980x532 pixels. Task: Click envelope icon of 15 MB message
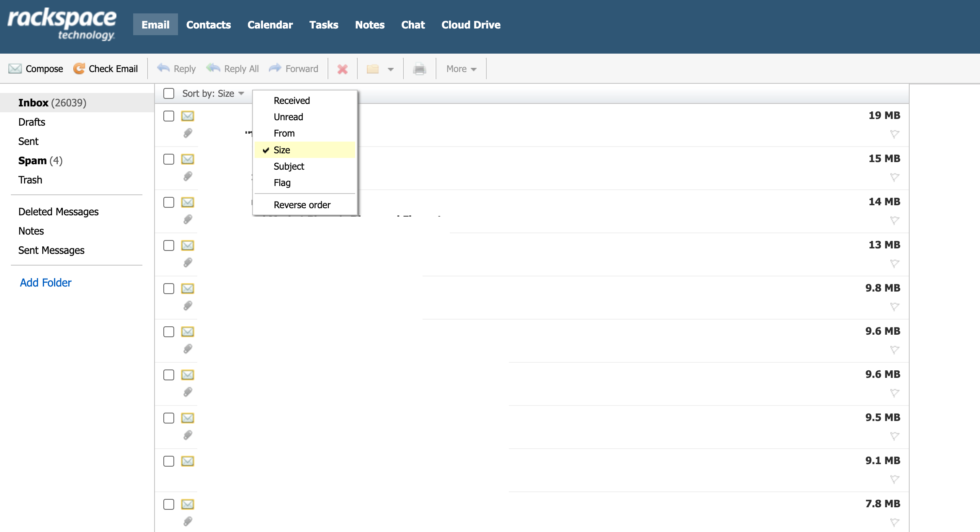click(x=188, y=159)
